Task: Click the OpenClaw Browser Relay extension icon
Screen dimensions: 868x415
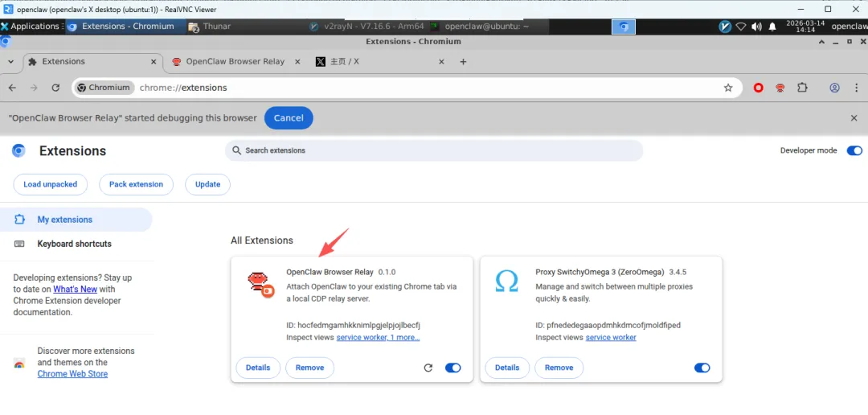Action: [260, 285]
